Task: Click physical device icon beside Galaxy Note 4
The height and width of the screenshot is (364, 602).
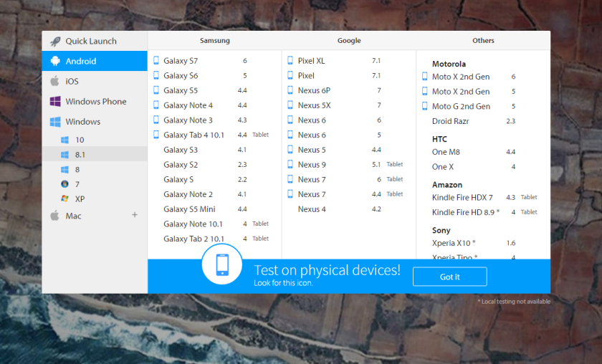Action: coord(156,105)
